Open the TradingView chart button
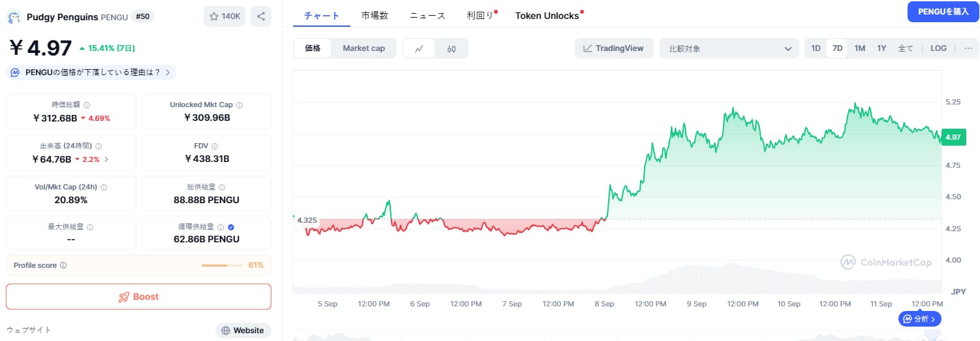980x341 pixels. pyautogui.click(x=614, y=48)
